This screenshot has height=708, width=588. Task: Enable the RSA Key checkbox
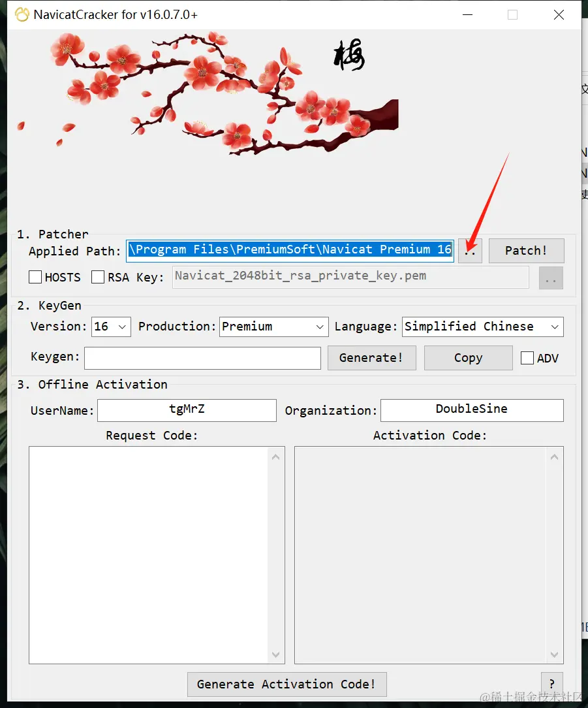[98, 277]
